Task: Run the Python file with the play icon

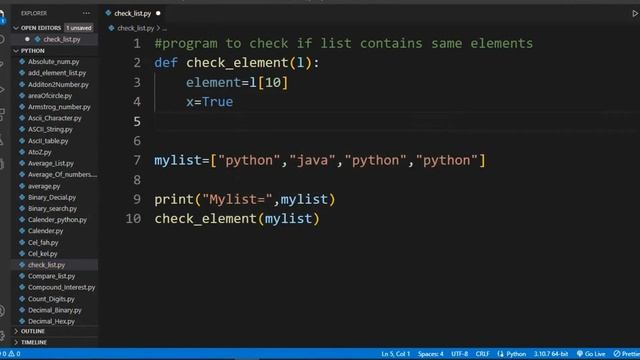Action: pos(635,13)
